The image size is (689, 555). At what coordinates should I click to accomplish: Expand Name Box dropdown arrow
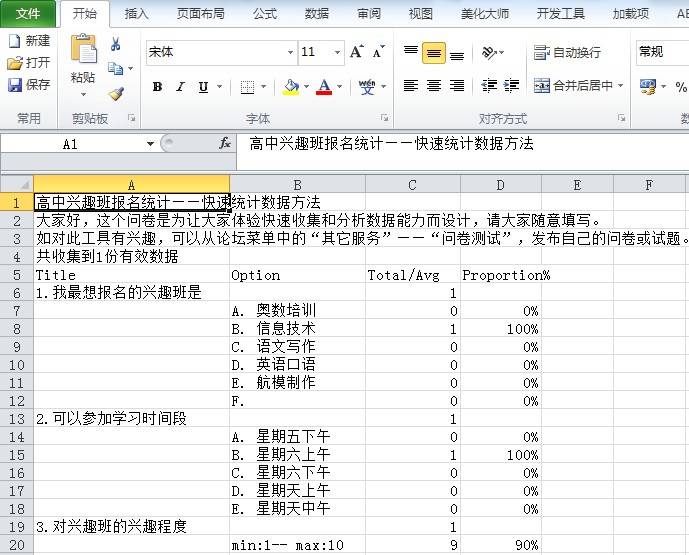coord(150,144)
